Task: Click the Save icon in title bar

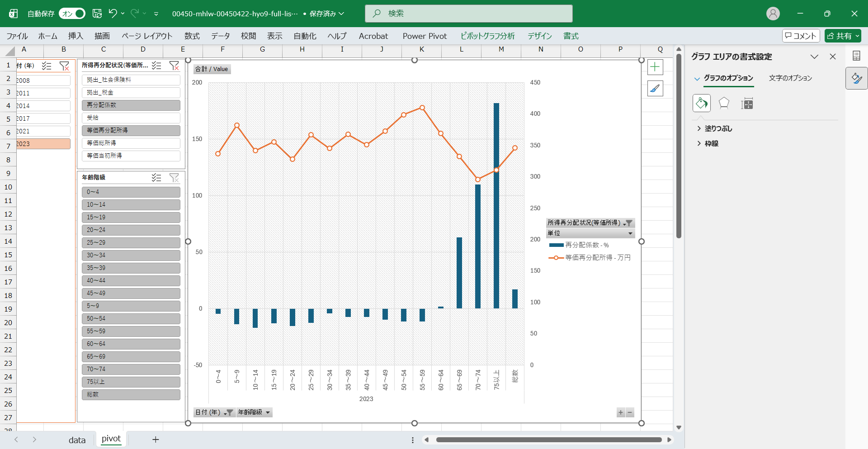Action: [x=97, y=14]
